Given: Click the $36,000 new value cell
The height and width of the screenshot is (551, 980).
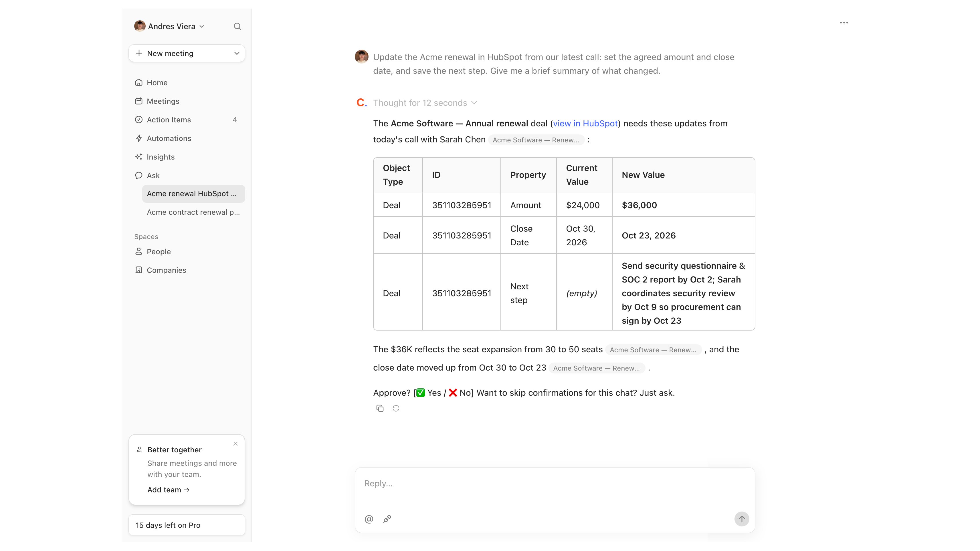Looking at the screenshot, I should point(683,205).
